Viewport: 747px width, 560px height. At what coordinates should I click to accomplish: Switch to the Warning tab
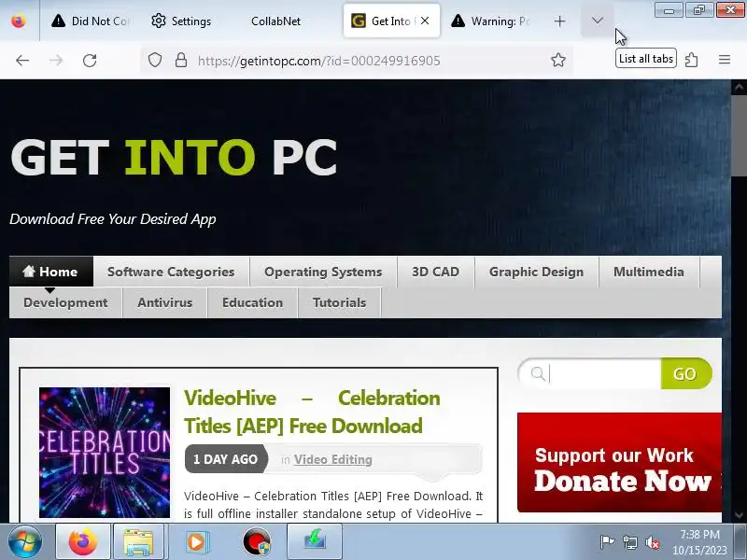tap(491, 21)
